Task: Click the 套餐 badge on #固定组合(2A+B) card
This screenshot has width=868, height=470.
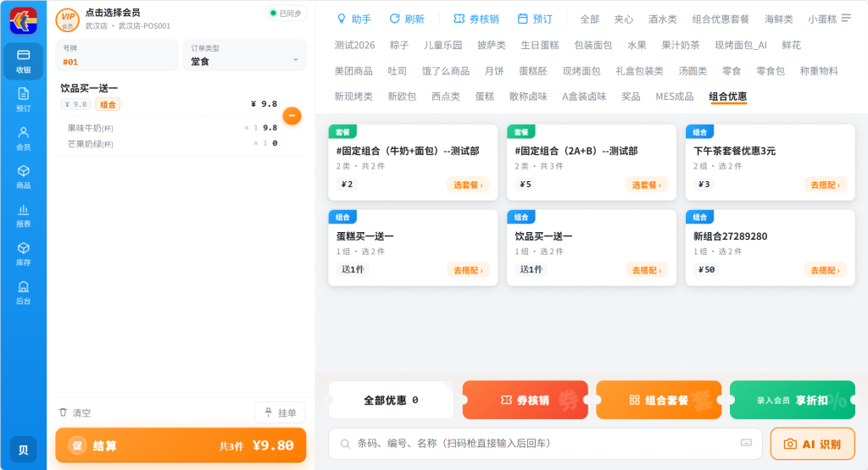Action: 521,131
